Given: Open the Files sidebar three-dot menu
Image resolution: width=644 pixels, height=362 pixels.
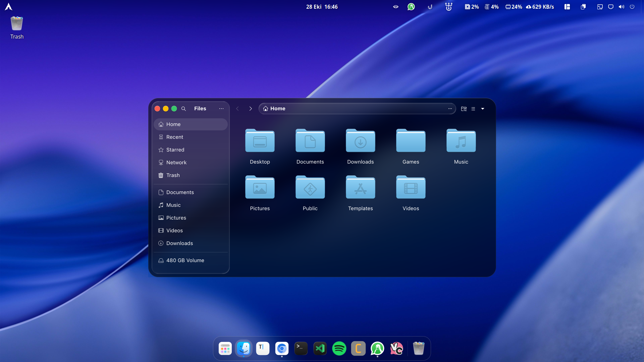Looking at the screenshot, I should point(221,109).
